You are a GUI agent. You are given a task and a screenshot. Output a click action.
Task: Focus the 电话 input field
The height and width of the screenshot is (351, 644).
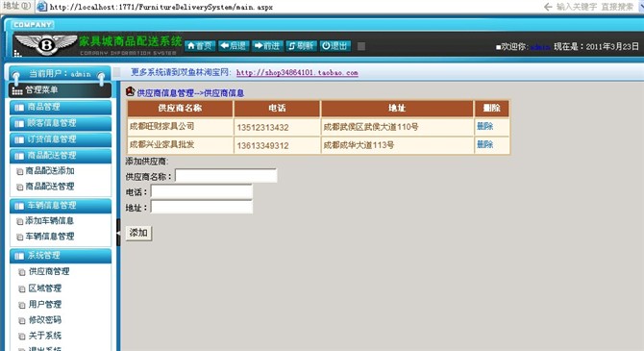click(202, 191)
